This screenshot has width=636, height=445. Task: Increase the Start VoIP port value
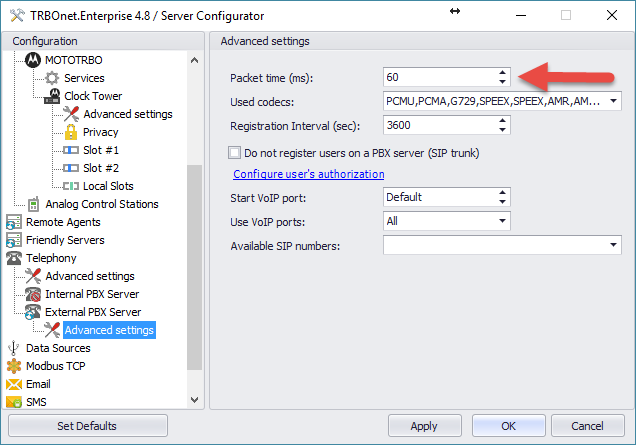click(x=502, y=192)
